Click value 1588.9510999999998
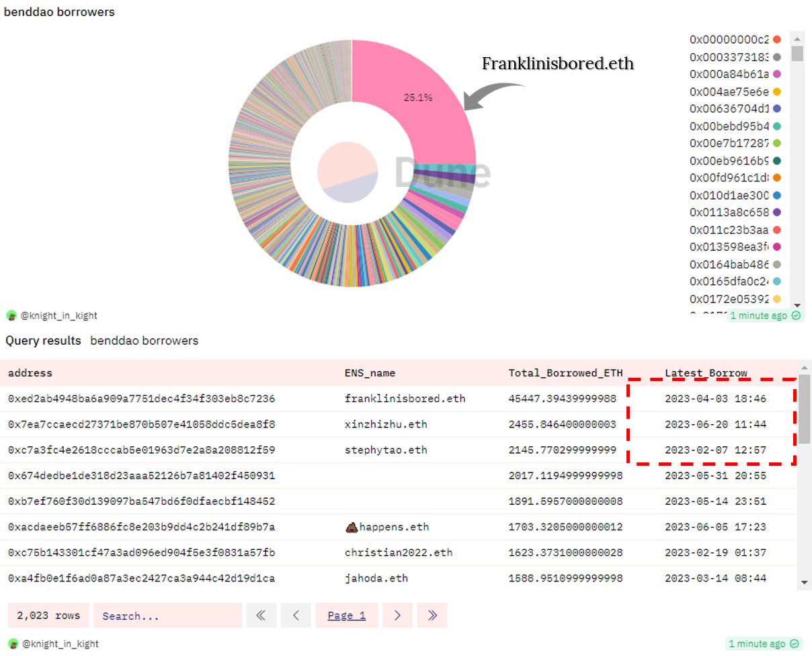 coord(565,577)
